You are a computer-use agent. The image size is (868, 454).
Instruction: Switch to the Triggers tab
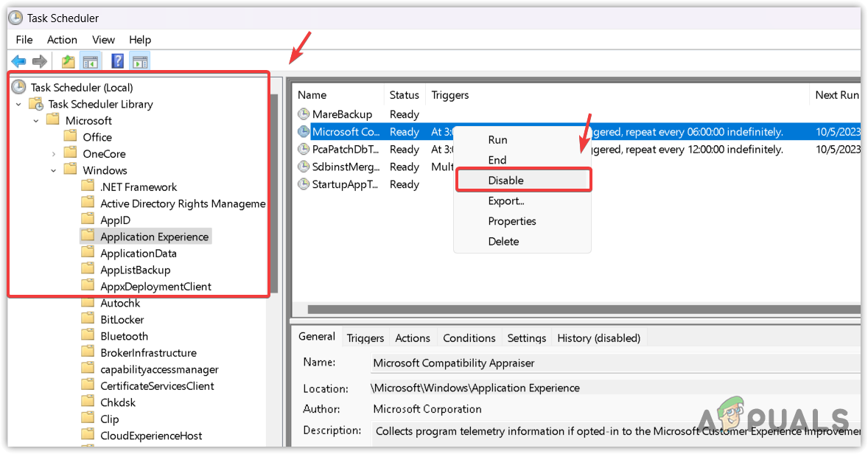point(365,338)
